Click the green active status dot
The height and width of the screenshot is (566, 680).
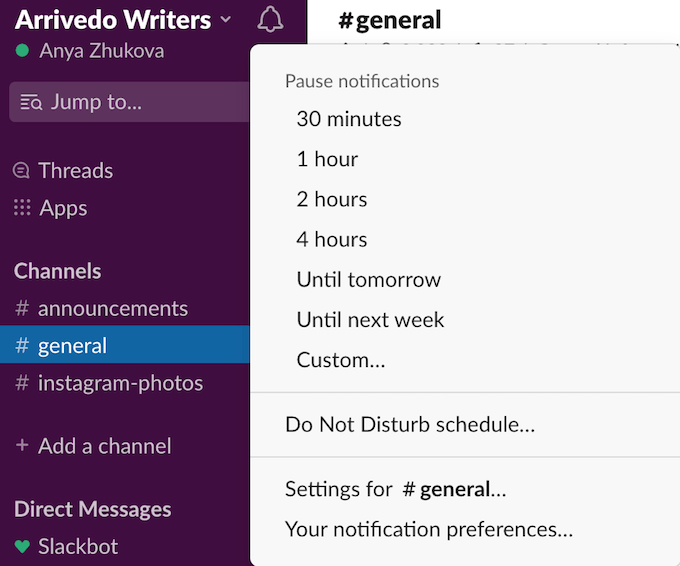(22, 51)
